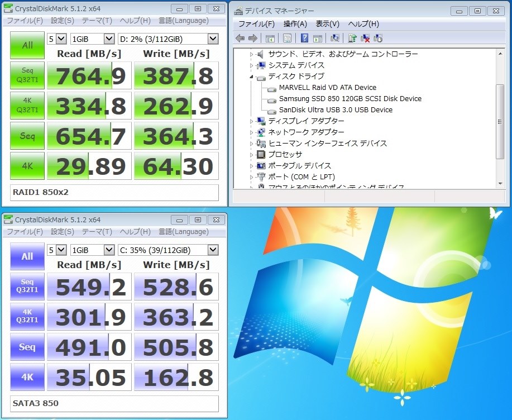Click the プロセッサ processor chip icon
Screen dimensions: 512x420
(261, 154)
